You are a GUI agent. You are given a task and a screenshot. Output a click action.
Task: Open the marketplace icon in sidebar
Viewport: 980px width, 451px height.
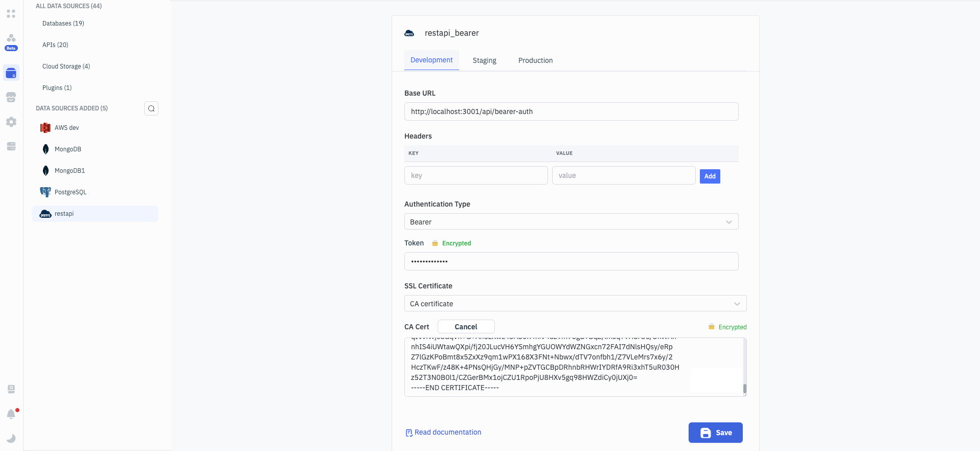pyautogui.click(x=11, y=97)
